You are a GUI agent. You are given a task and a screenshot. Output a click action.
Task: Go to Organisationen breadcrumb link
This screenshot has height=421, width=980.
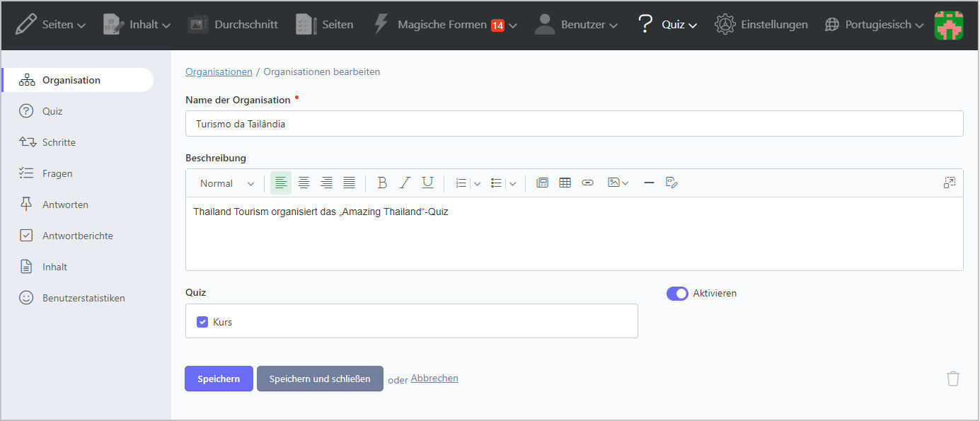point(219,71)
